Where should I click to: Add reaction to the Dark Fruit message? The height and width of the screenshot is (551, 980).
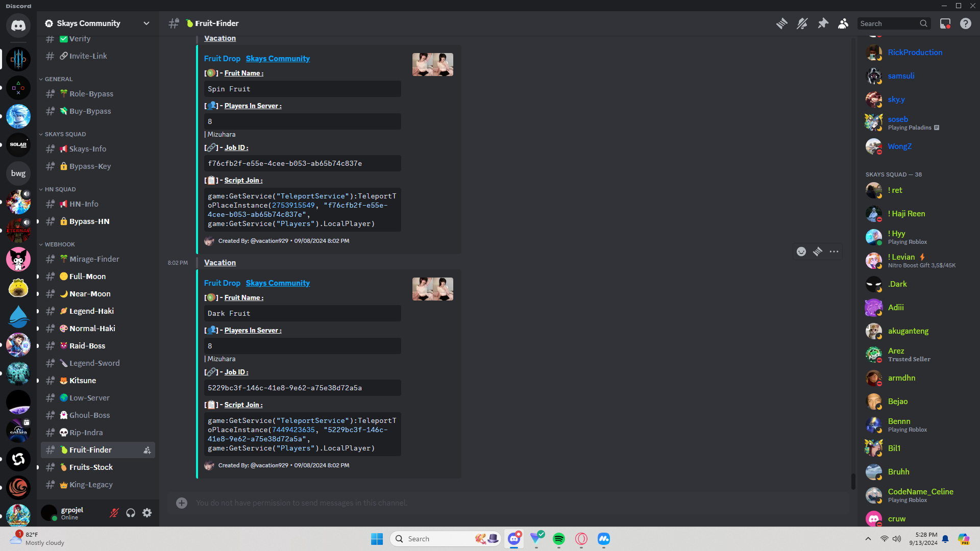(801, 252)
